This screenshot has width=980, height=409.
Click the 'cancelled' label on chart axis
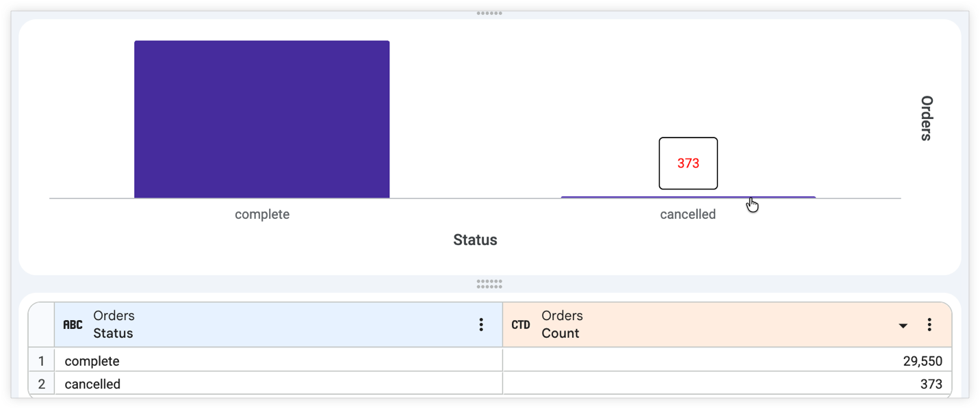click(x=688, y=214)
